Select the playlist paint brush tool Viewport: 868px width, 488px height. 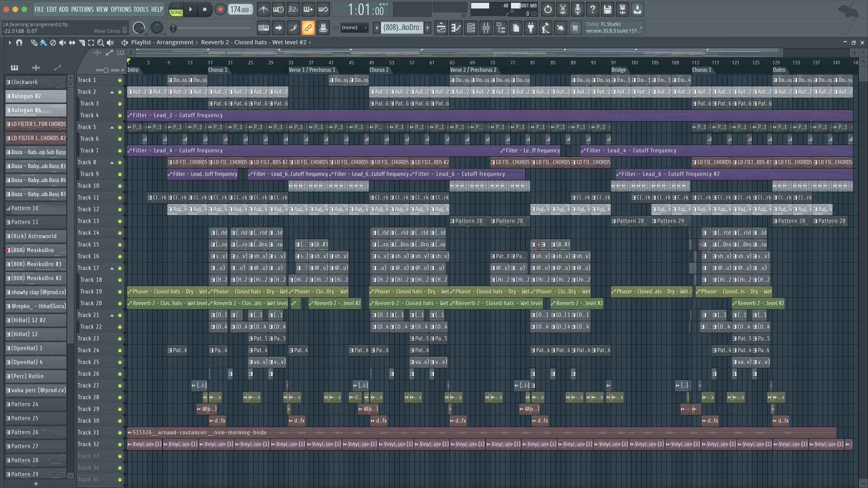43,42
